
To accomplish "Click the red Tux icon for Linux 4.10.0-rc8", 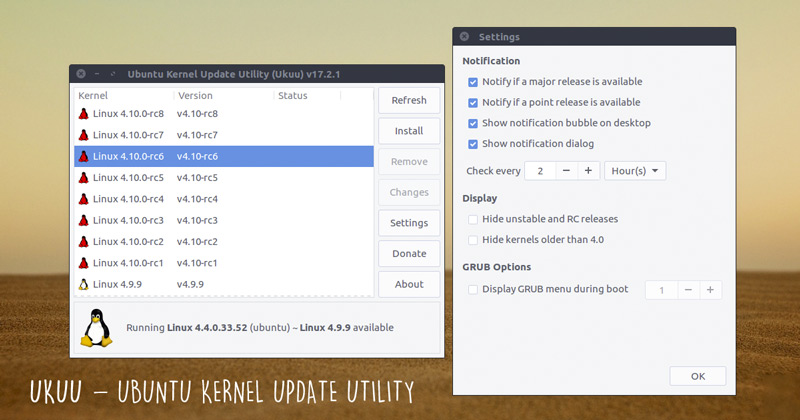I will coord(84,114).
